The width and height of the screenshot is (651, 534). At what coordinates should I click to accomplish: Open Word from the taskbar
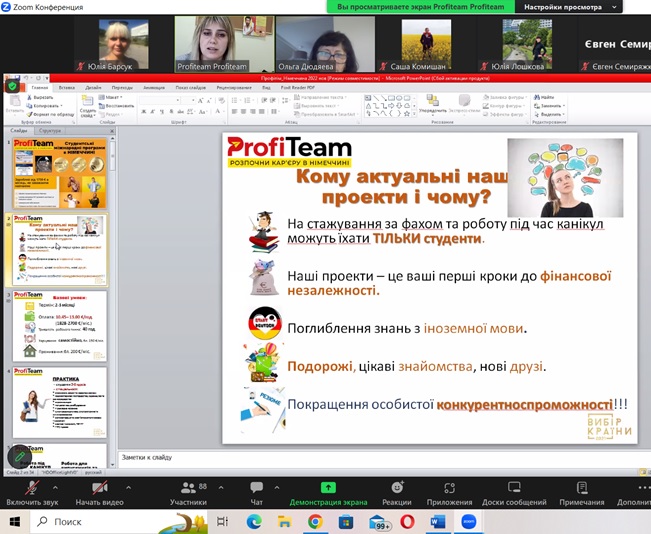(x=438, y=522)
